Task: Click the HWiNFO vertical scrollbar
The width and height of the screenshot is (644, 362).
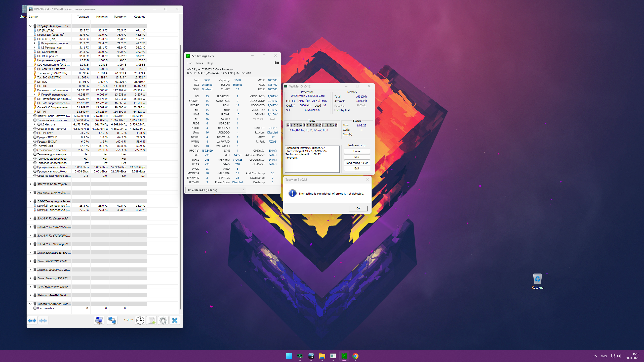Action: [x=181, y=176]
